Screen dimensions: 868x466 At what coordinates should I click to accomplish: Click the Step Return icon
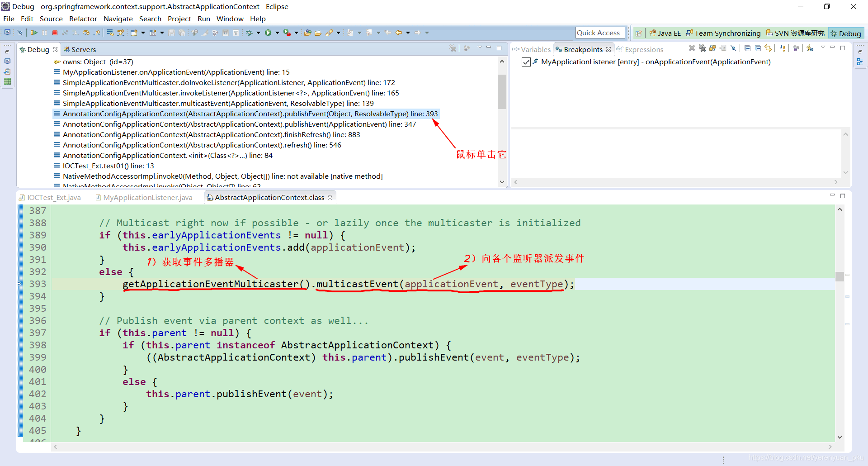pyautogui.click(x=96, y=33)
